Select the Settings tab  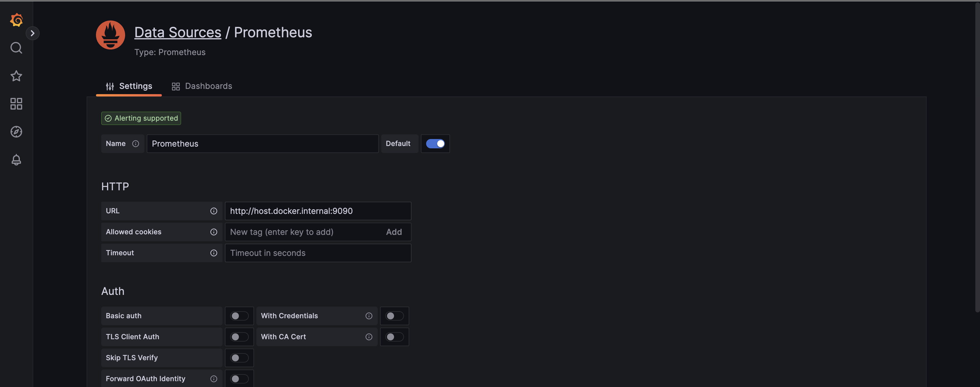click(x=129, y=86)
